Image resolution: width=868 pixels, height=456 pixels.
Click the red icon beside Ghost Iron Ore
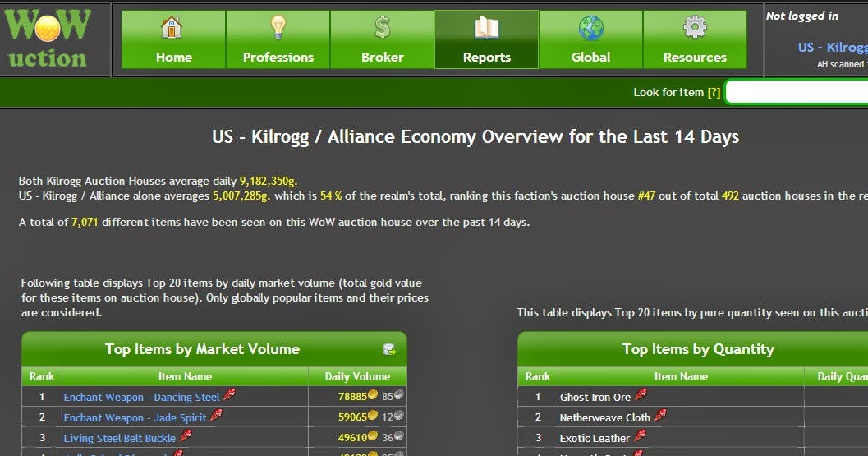pos(641,394)
